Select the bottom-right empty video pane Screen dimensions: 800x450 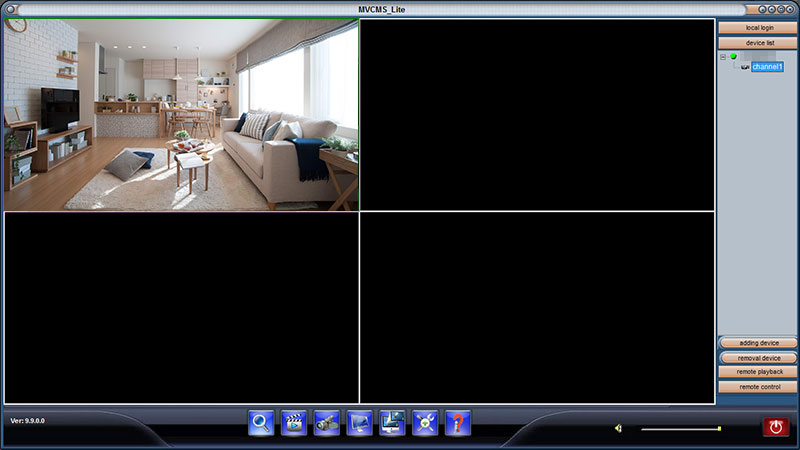[x=537, y=308]
